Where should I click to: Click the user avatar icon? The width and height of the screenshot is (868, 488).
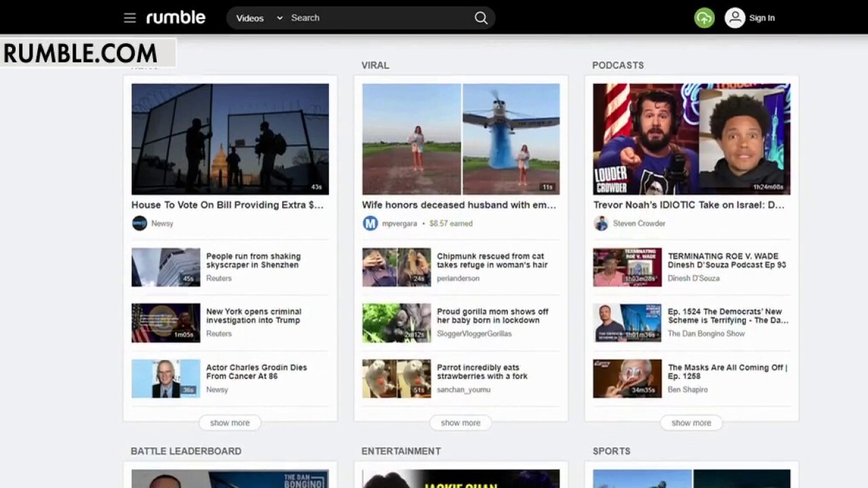(734, 18)
